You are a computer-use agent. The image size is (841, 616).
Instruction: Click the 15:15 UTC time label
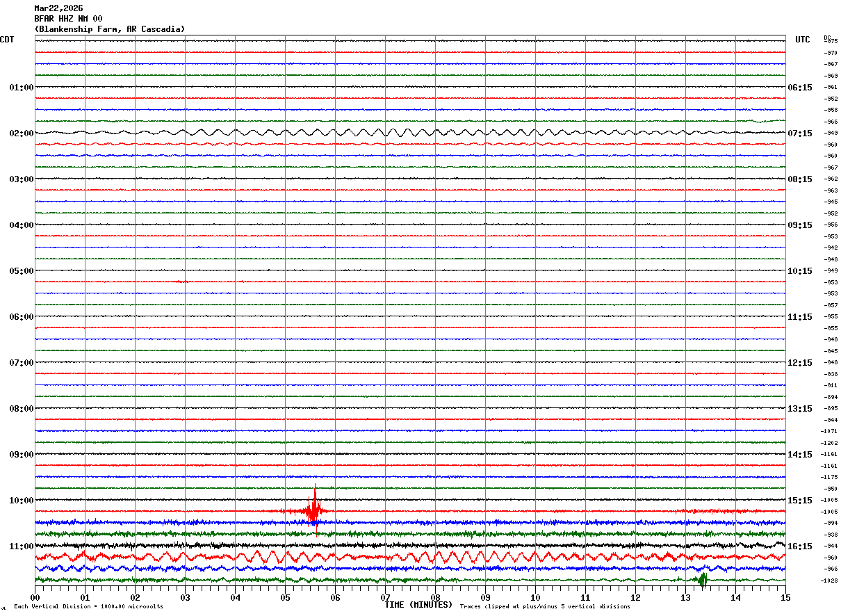pyautogui.click(x=800, y=501)
